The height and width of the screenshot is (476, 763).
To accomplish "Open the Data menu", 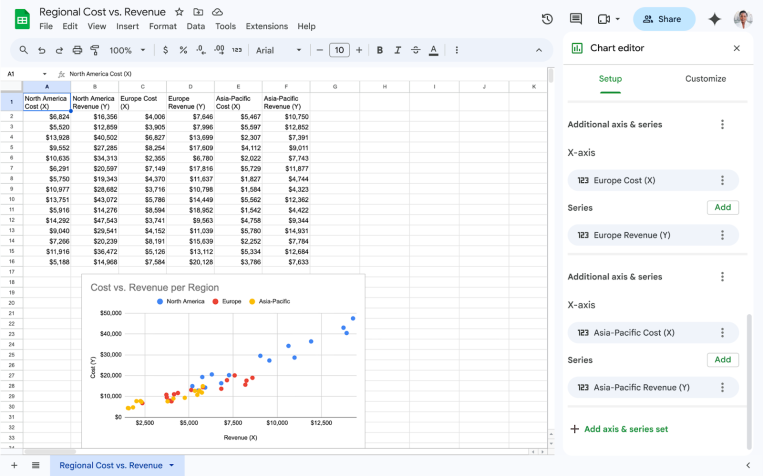I will point(196,26).
